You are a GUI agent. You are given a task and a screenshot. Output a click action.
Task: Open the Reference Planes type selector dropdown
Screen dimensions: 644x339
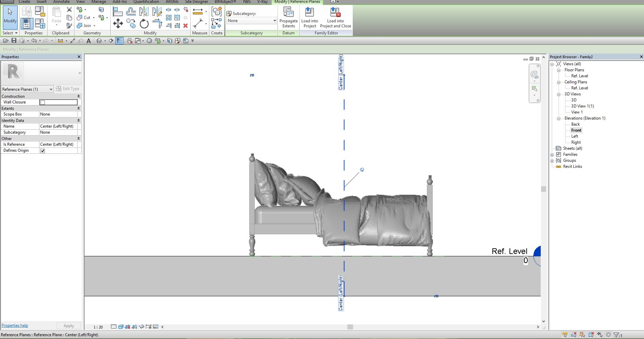click(x=27, y=89)
